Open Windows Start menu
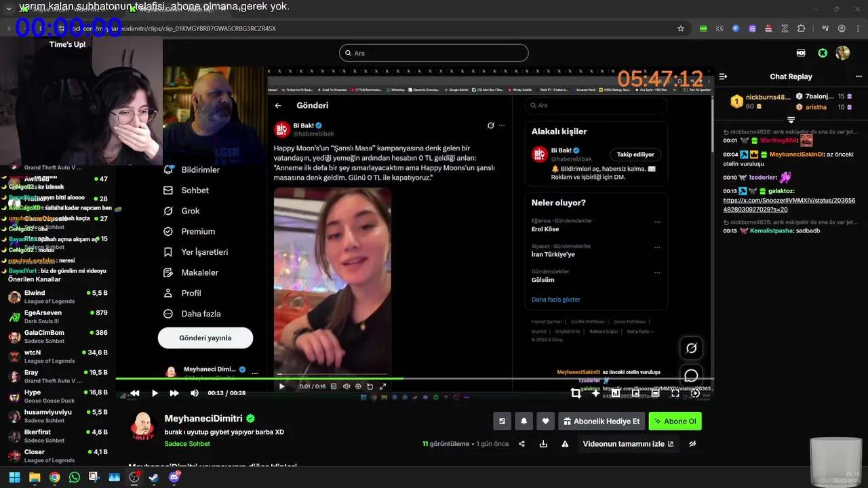Viewport: 868px width, 488px height. point(14,477)
